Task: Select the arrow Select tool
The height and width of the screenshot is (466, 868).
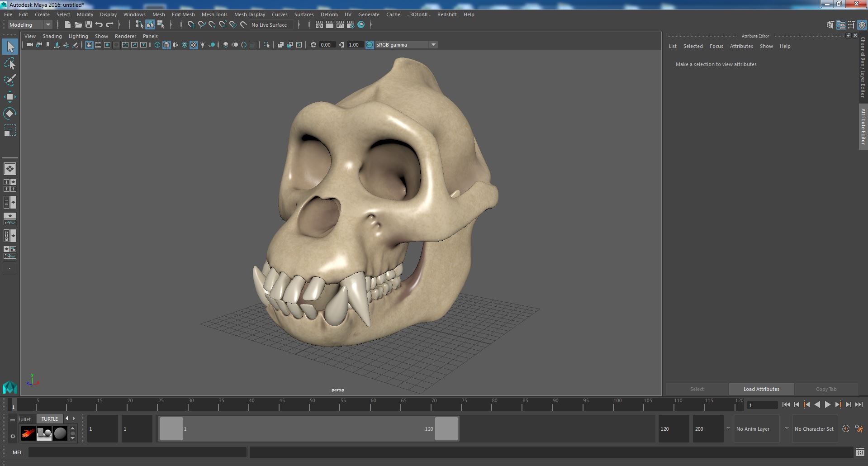Action: click(10, 47)
